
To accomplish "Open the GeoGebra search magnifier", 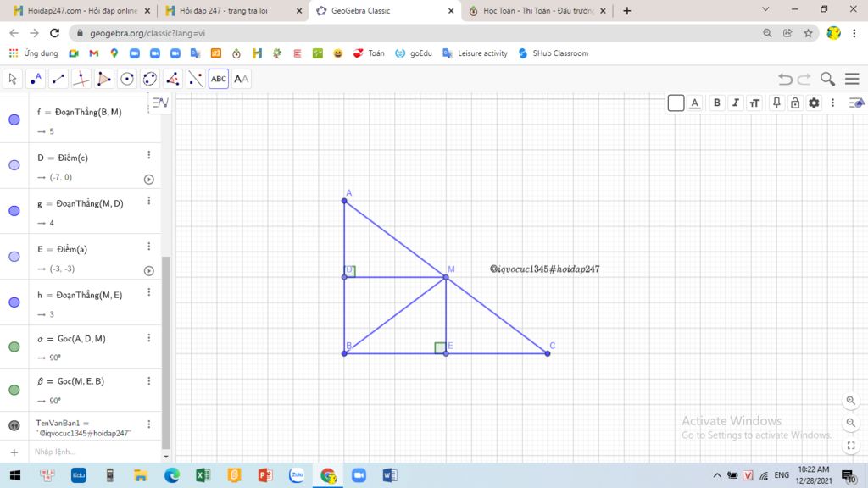I will coord(827,79).
